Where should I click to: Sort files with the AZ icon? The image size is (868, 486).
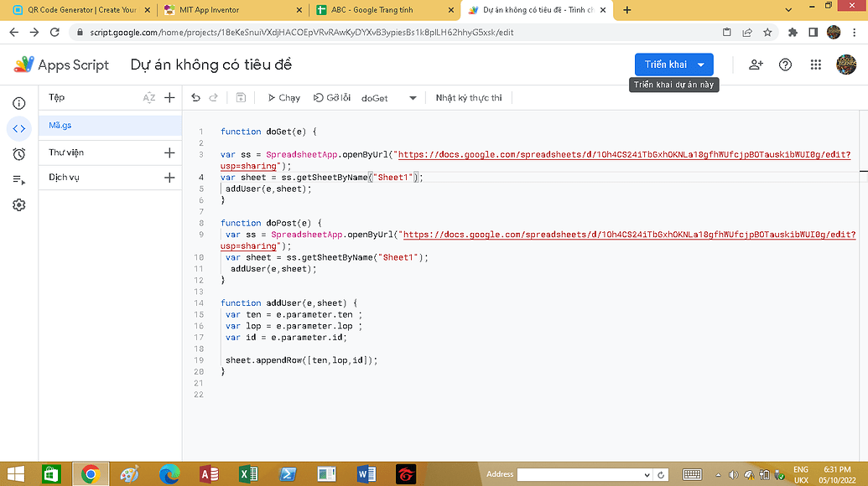pyautogui.click(x=148, y=98)
